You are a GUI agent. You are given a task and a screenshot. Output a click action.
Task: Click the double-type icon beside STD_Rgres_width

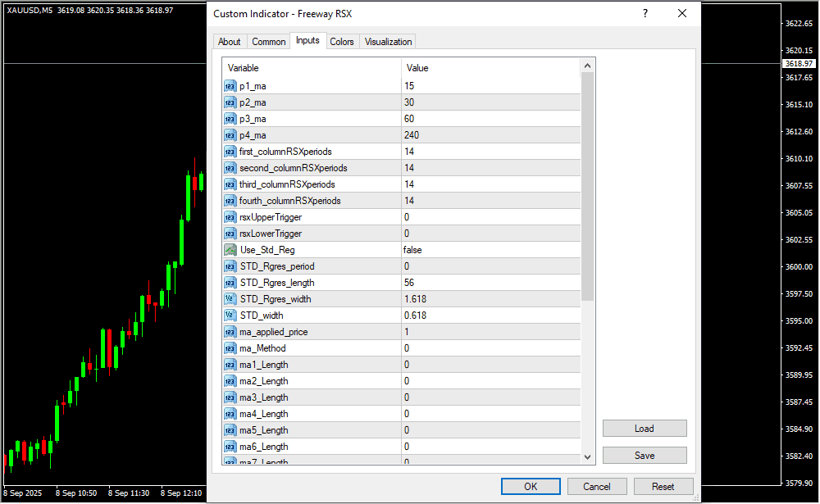click(230, 299)
